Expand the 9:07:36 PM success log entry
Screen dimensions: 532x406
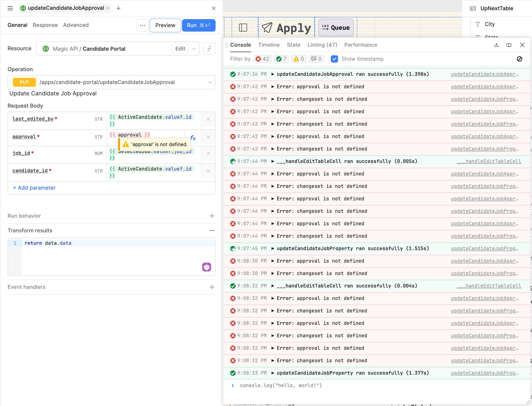[273, 74]
